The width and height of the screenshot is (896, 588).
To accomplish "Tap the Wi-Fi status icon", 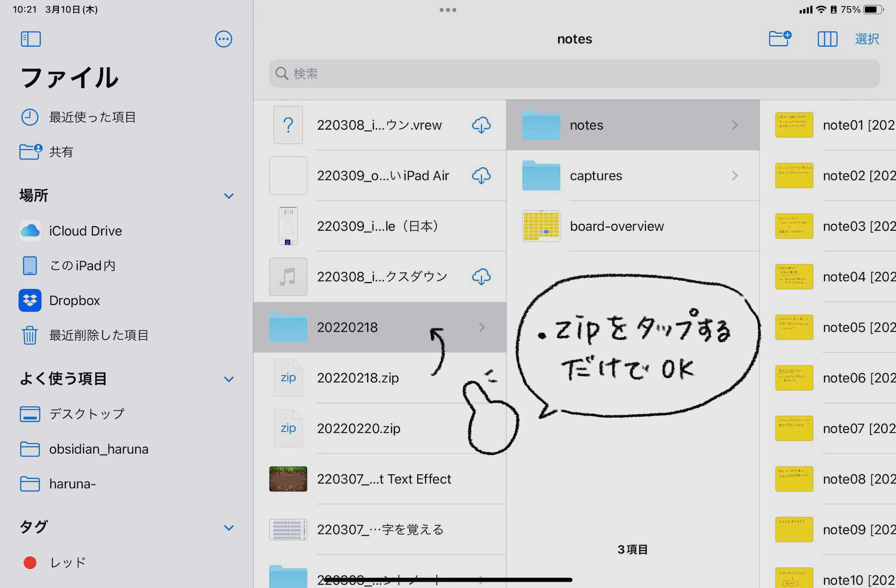I will (x=821, y=10).
